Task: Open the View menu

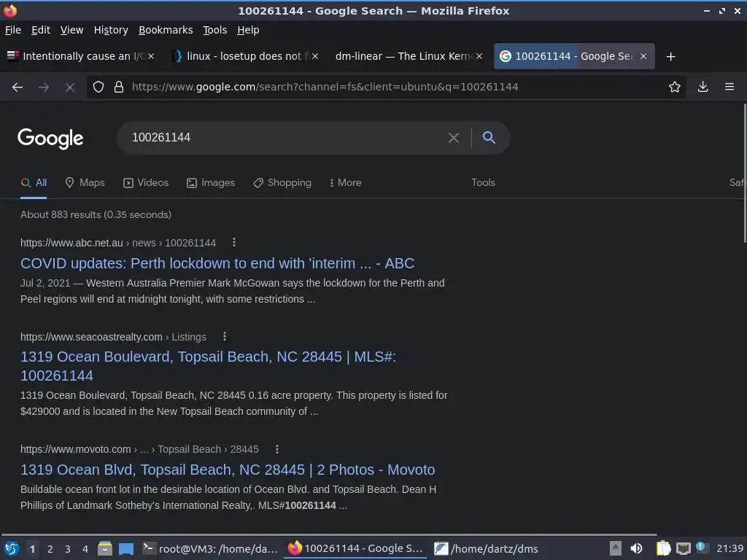Action: coord(72,30)
